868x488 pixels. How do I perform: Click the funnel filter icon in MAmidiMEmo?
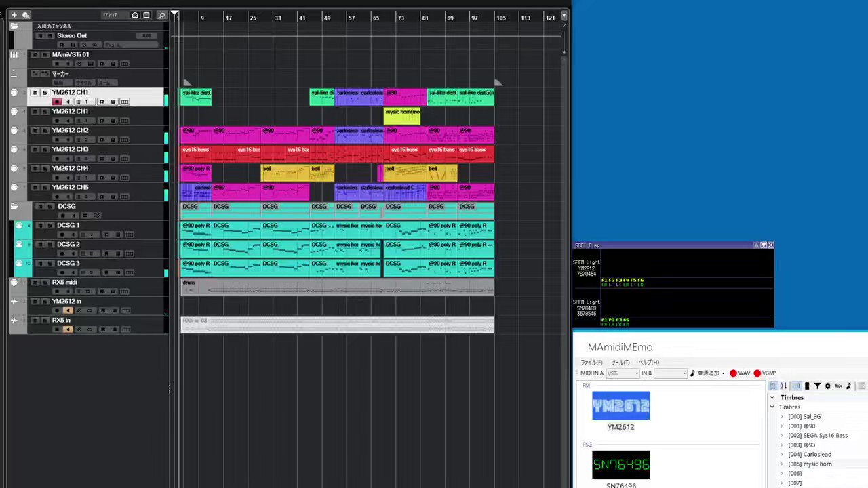click(817, 386)
